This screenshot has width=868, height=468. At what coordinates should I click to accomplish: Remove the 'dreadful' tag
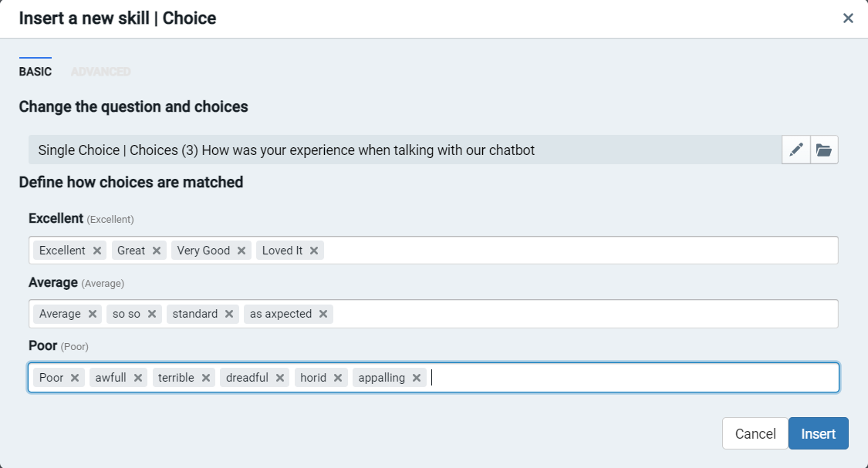(280, 378)
